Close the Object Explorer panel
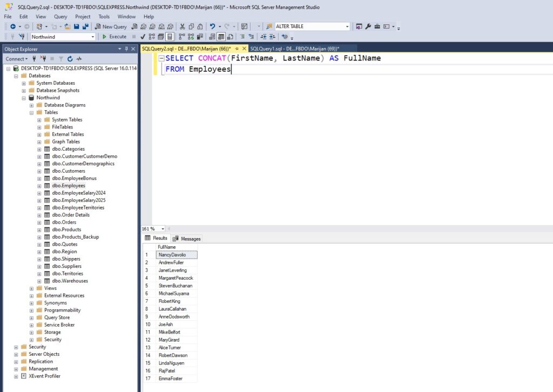This screenshot has width=553, height=392. pyautogui.click(x=133, y=49)
